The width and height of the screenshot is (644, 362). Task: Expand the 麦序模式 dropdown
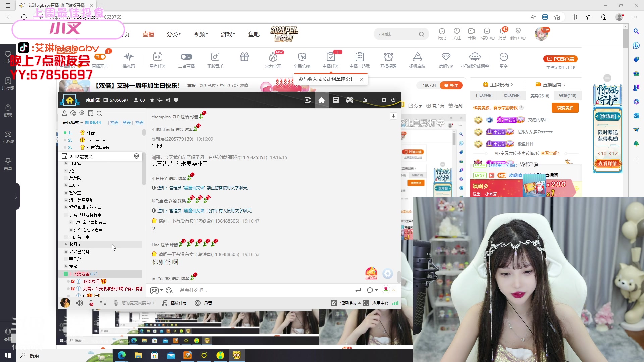(x=73, y=123)
